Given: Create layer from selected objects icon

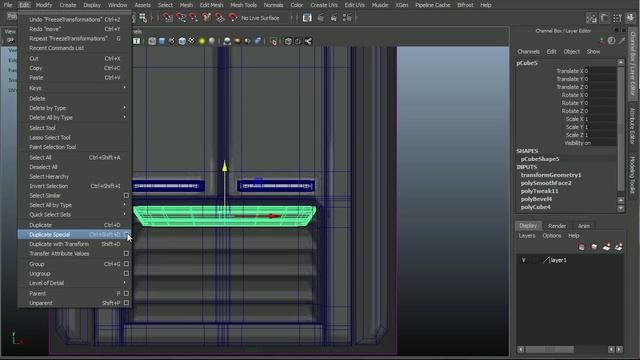Looking at the screenshot, I should [619, 247].
